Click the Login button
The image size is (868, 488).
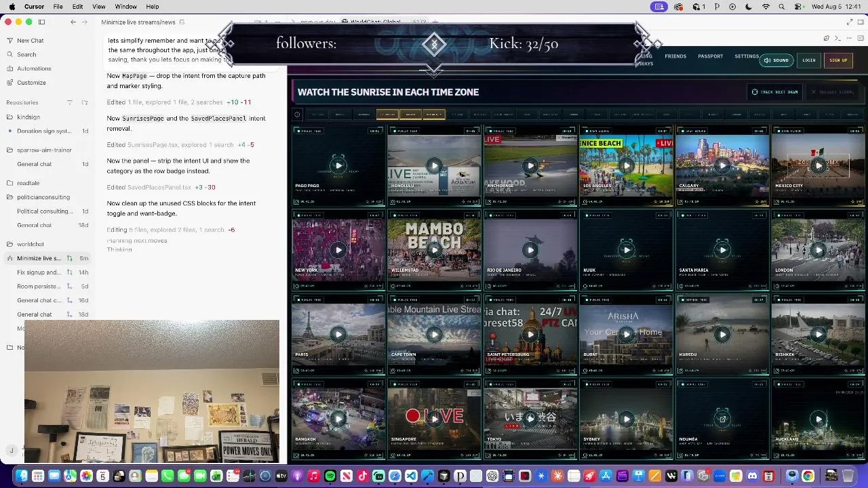pos(809,60)
